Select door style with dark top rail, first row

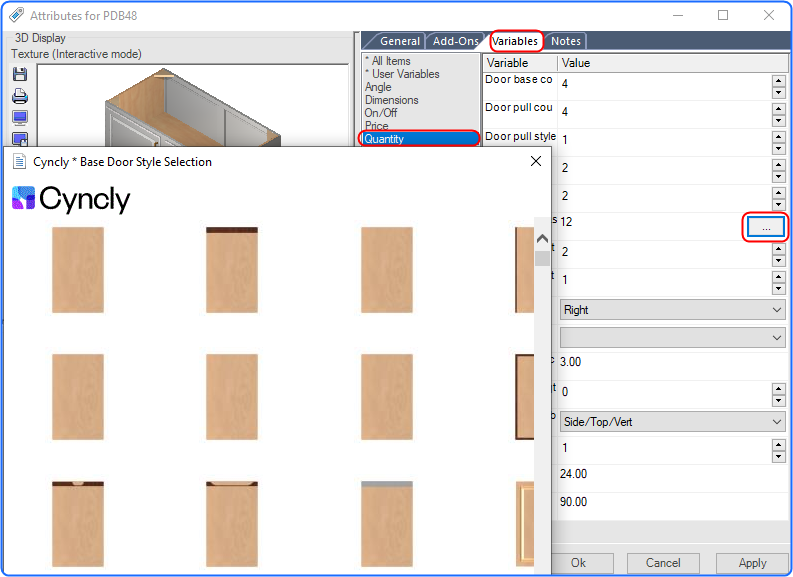click(232, 270)
